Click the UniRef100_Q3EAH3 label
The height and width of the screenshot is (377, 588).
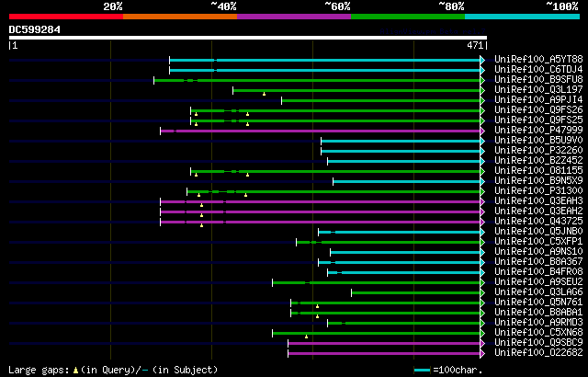pyautogui.click(x=538, y=201)
